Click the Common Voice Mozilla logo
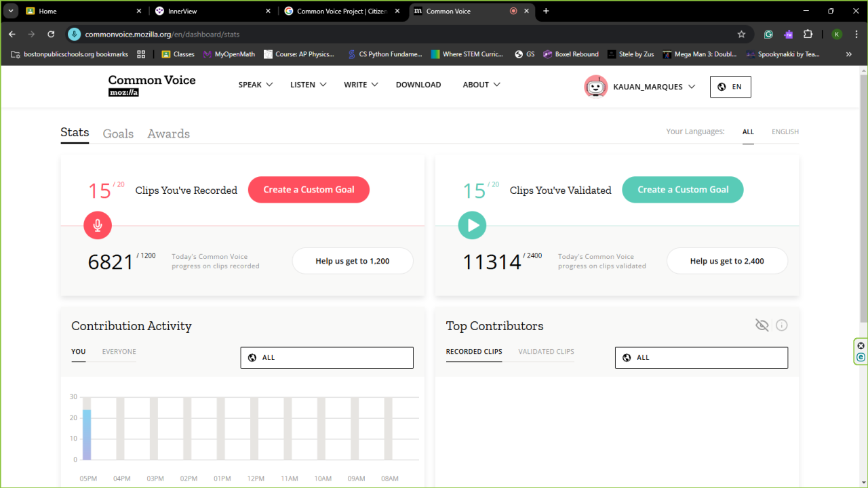 pyautogui.click(x=152, y=85)
